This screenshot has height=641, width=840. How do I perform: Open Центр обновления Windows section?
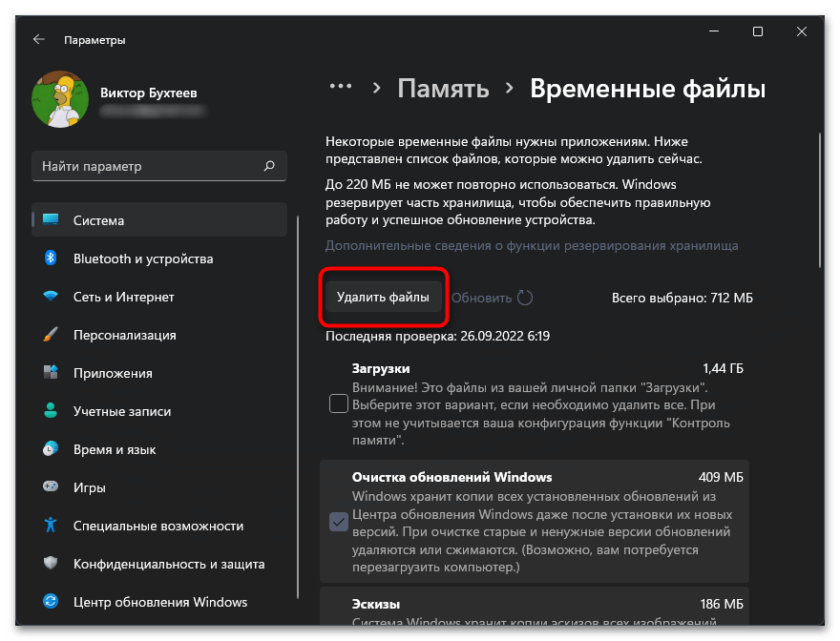159,602
